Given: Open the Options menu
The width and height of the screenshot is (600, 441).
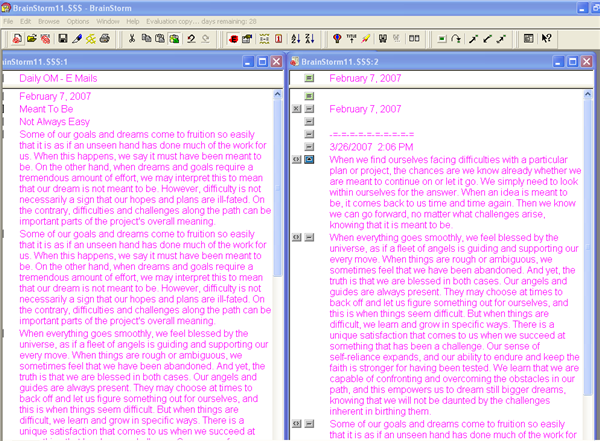Looking at the screenshot, I should click(x=78, y=21).
